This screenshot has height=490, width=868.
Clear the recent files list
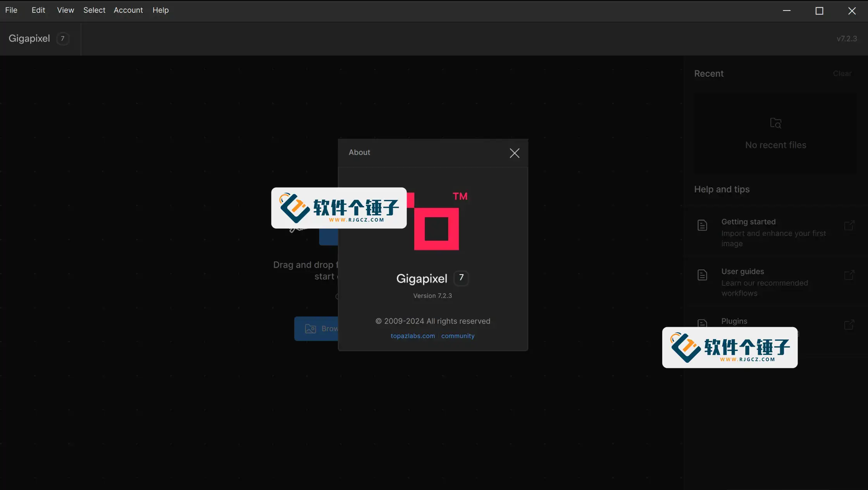point(842,74)
